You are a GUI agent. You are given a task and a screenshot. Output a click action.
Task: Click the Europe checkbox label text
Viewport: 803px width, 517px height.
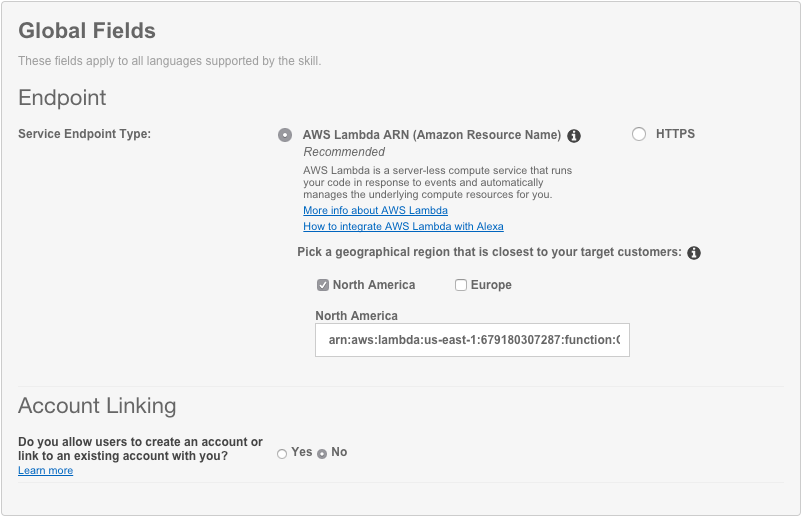[x=491, y=285]
